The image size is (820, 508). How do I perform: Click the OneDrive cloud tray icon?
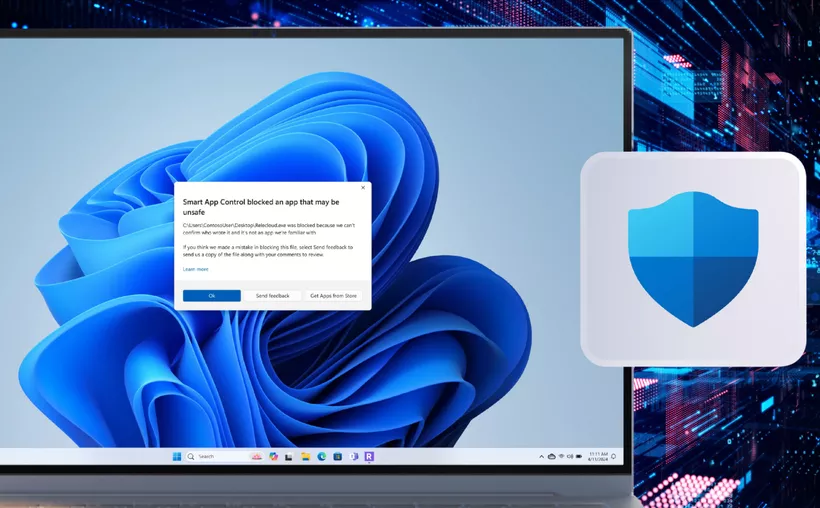click(x=551, y=456)
